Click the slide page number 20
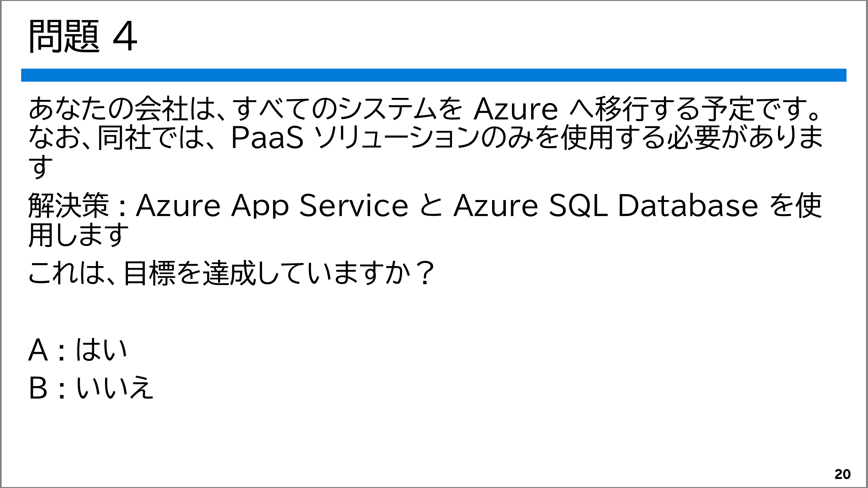Viewport: 868px width, 488px height. [842, 474]
